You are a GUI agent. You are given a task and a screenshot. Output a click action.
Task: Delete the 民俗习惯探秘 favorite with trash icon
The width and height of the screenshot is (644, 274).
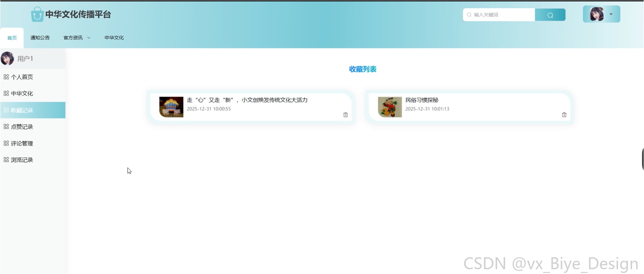(564, 115)
